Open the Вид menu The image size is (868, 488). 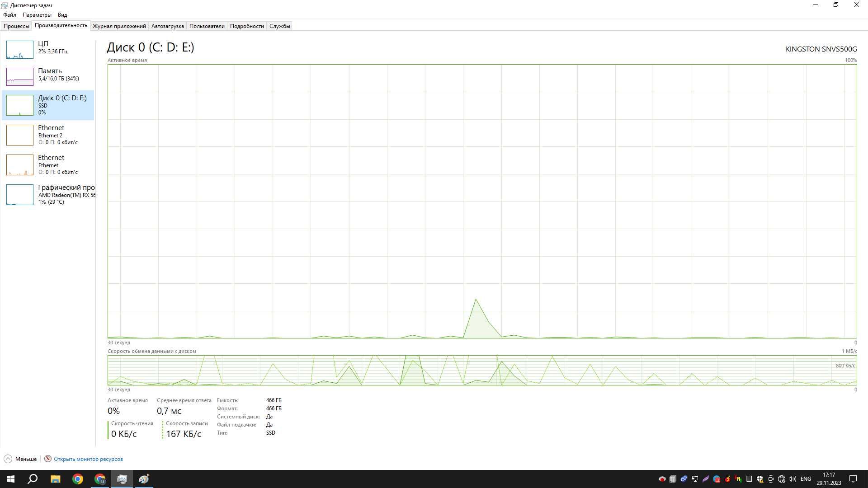click(62, 15)
